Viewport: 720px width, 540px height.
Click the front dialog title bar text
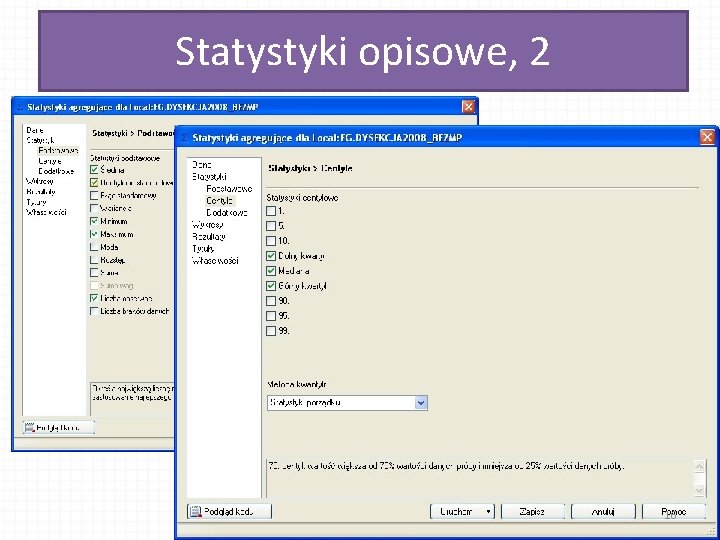(x=327, y=137)
